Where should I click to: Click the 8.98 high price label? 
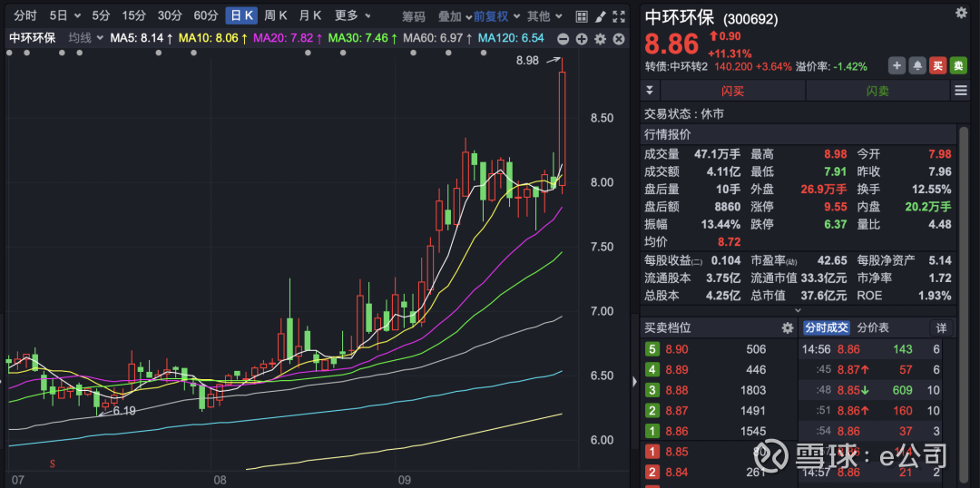coord(527,61)
